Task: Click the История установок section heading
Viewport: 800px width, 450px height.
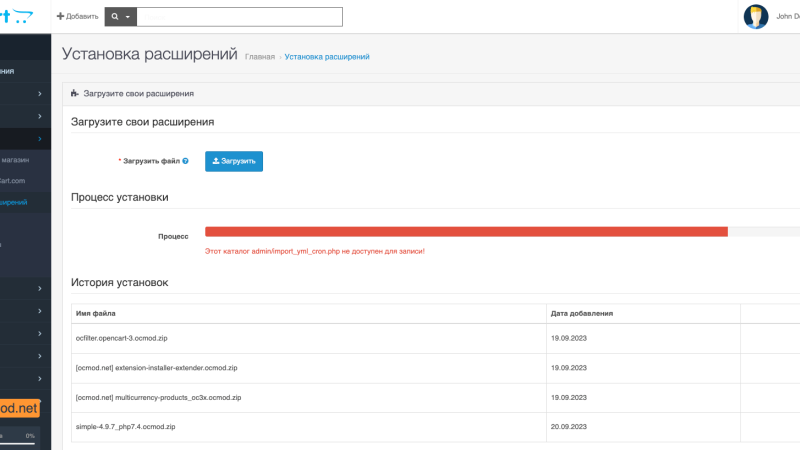Action: click(119, 283)
